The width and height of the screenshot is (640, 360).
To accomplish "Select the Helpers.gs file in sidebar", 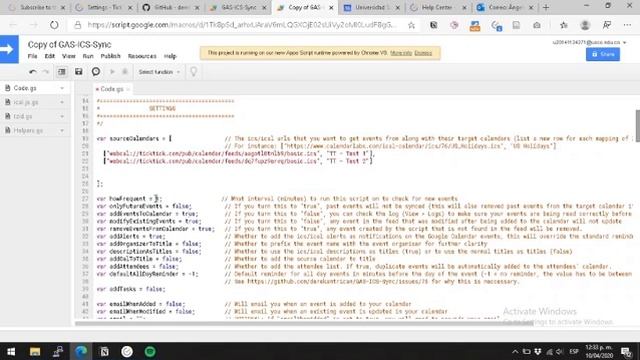I will point(28,131).
